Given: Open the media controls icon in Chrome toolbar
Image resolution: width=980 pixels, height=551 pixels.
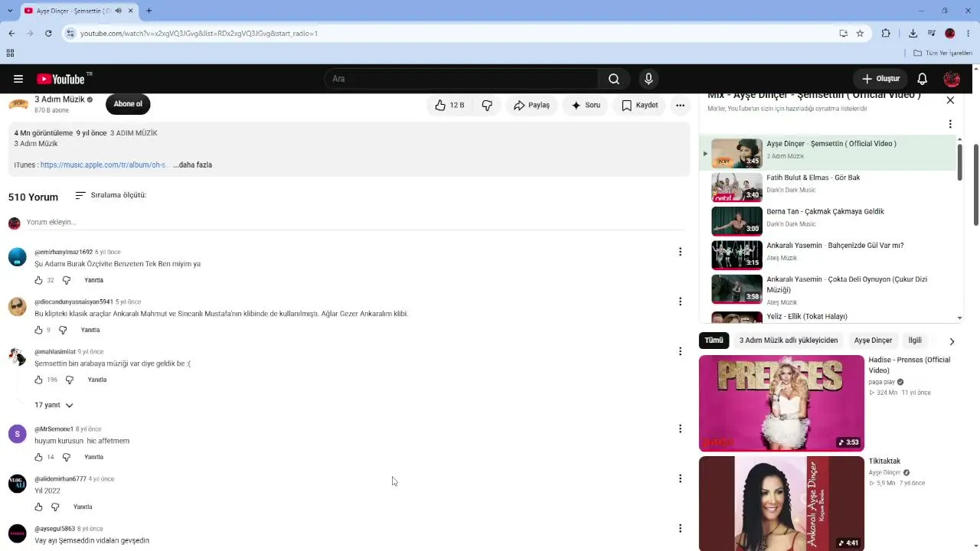Looking at the screenshot, I should click(x=931, y=33).
